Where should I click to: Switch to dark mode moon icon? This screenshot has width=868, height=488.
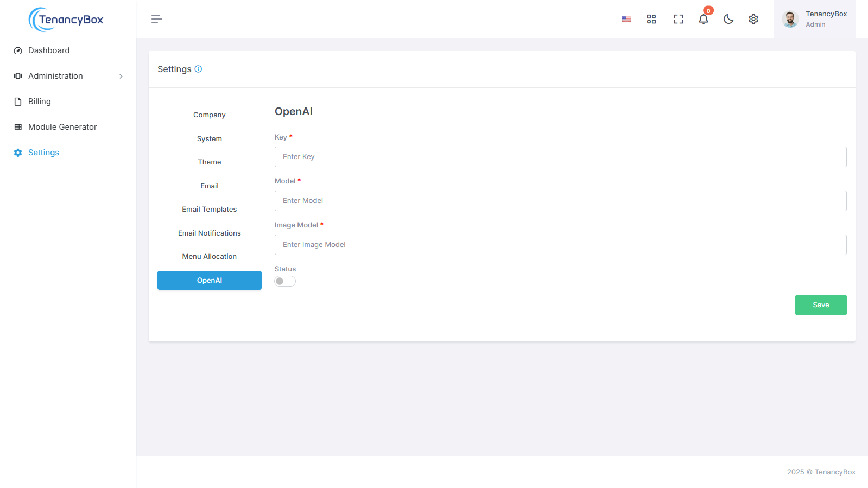pos(728,19)
